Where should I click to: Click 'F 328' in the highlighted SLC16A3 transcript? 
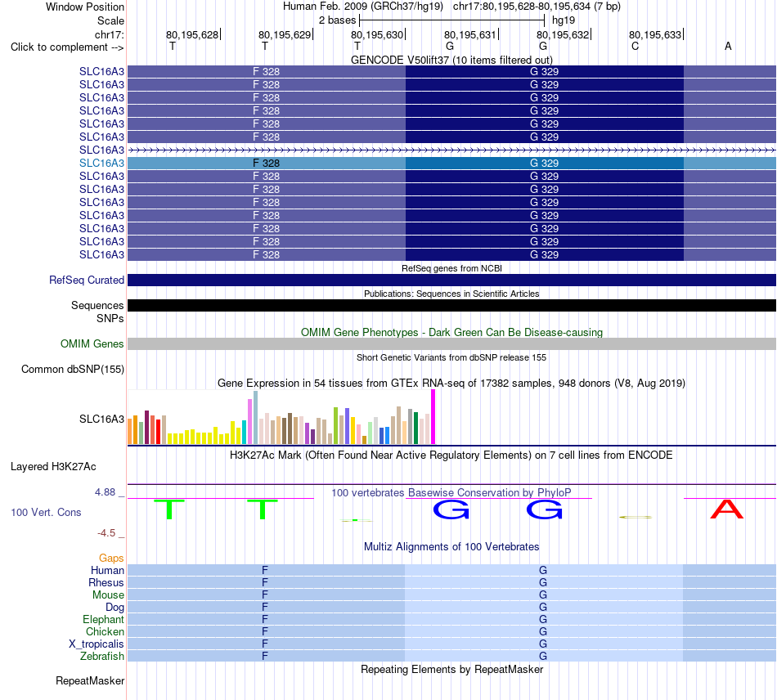coord(266,163)
